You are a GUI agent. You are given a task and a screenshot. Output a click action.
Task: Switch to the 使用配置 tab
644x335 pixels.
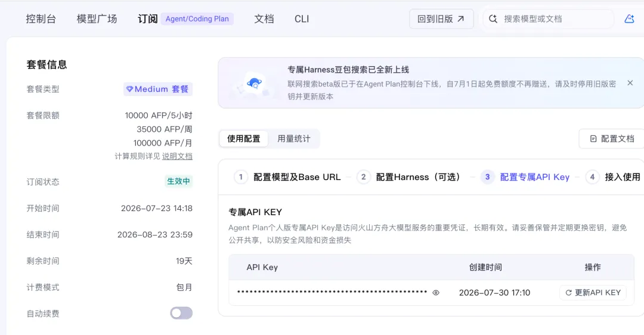click(x=243, y=139)
